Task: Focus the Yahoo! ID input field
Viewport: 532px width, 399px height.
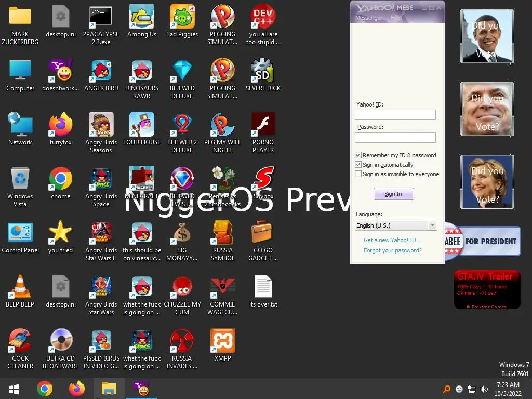Action: click(x=395, y=115)
